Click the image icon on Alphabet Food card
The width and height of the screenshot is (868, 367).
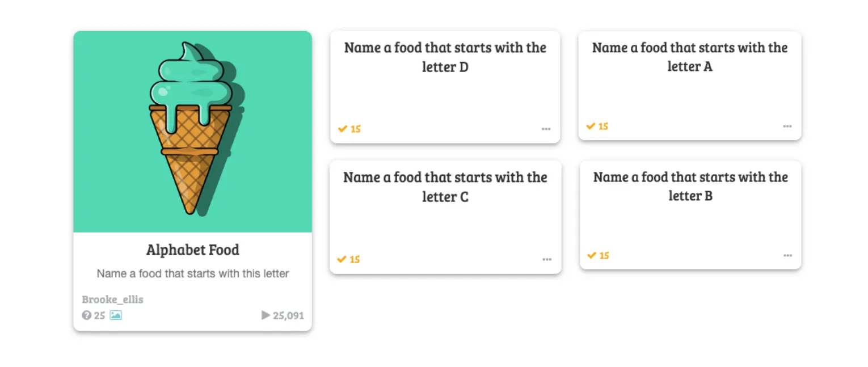point(116,315)
